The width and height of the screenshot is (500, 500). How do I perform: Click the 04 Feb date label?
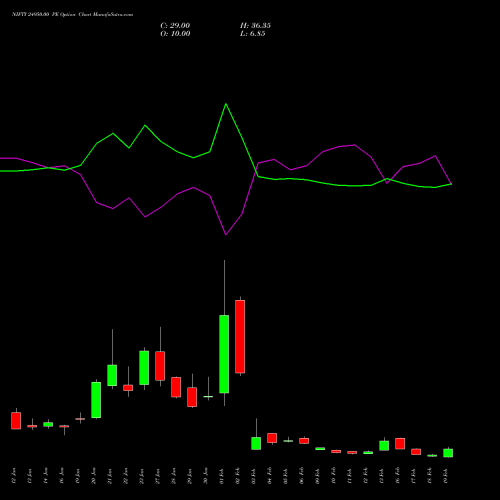270,476
